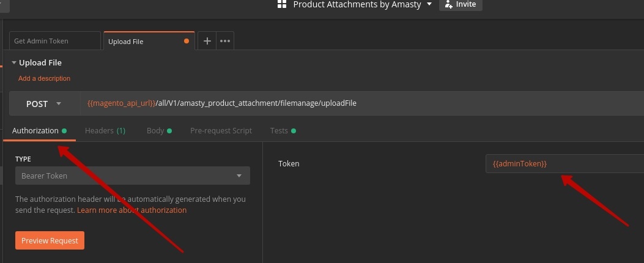Go to the Pre-request Script tab
Screen dimensions: 644x263
[221, 131]
